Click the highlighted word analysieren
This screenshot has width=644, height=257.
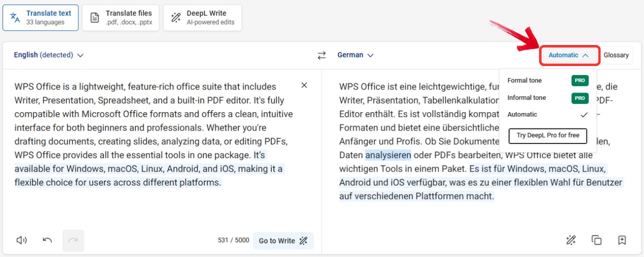click(388, 155)
